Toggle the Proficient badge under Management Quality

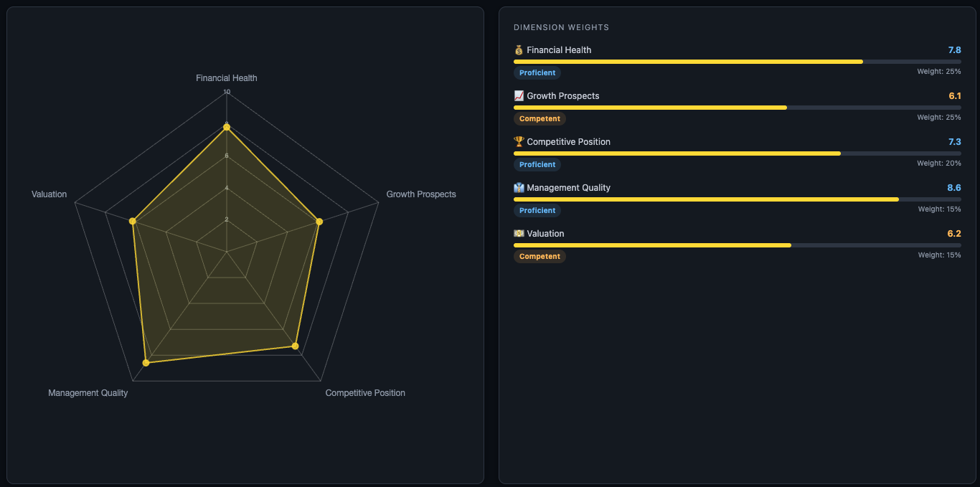pyautogui.click(x=537, y=210)
